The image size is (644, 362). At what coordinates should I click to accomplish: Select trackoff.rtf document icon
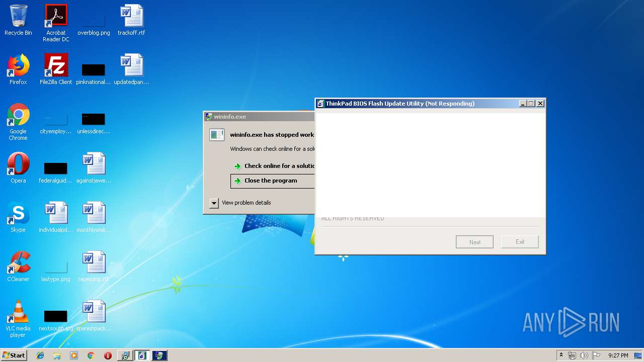[131, 20]
